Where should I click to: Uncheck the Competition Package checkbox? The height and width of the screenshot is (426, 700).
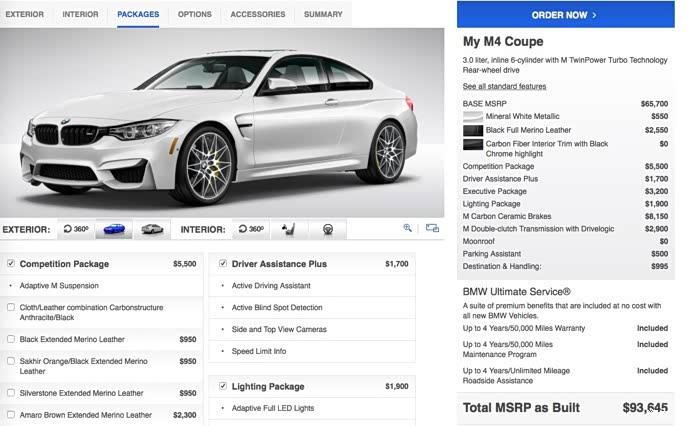11,264
